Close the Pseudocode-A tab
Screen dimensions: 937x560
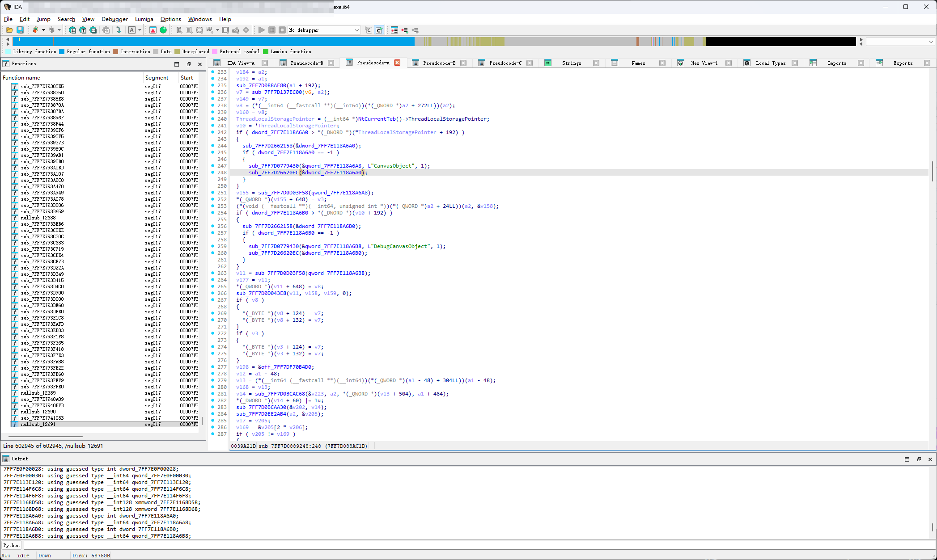(397, 63)
